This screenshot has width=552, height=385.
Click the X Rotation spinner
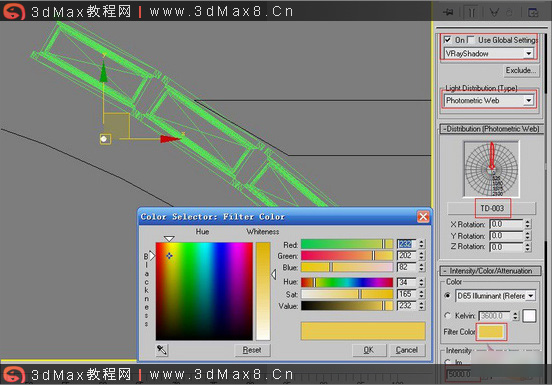(x=527, y=224)
